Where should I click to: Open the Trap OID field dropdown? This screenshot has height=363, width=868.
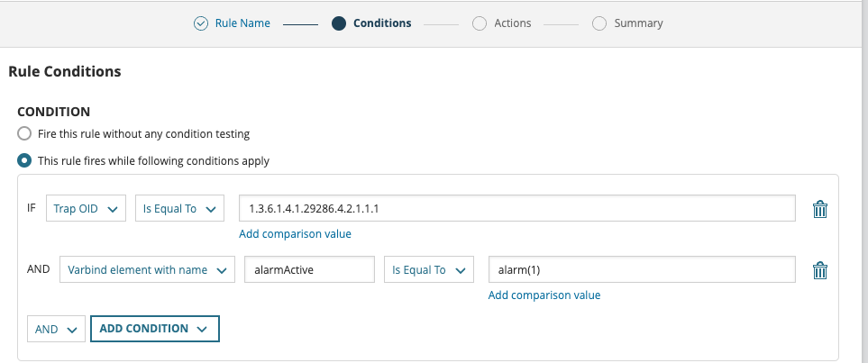[x=86, y=209]
